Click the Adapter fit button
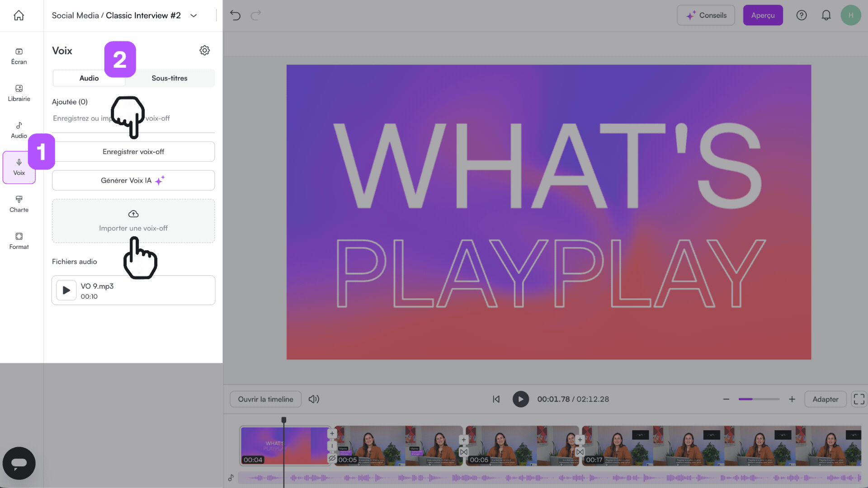Viewport: 868px width, 488px height. (825, 399)
